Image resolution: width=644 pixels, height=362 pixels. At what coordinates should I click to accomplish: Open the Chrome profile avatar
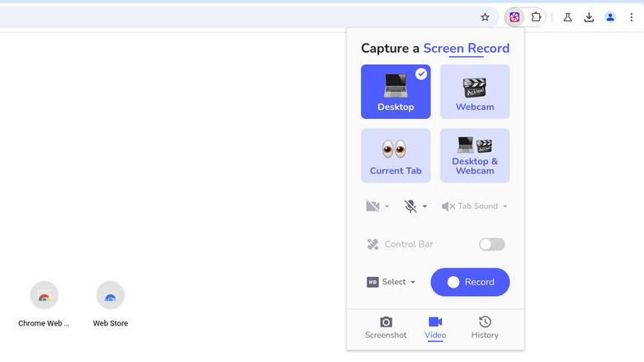point(610,17)
